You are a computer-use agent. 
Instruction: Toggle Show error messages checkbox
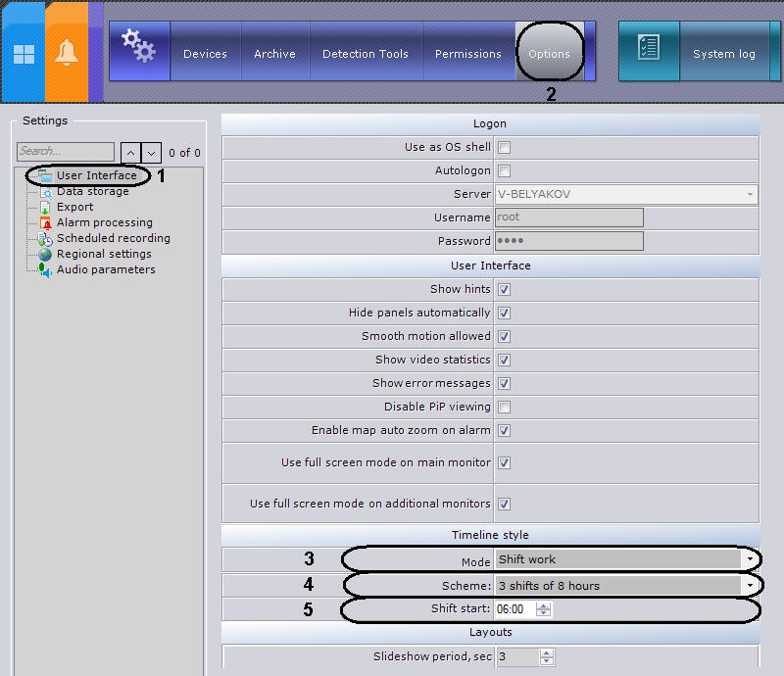point(504,383)
